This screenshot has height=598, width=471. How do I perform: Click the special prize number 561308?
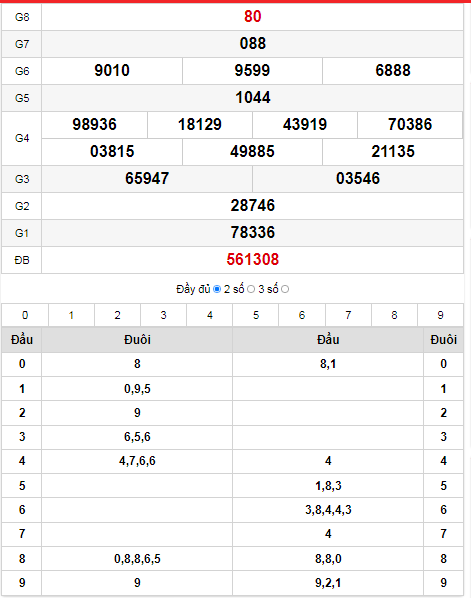pos(252,260)
